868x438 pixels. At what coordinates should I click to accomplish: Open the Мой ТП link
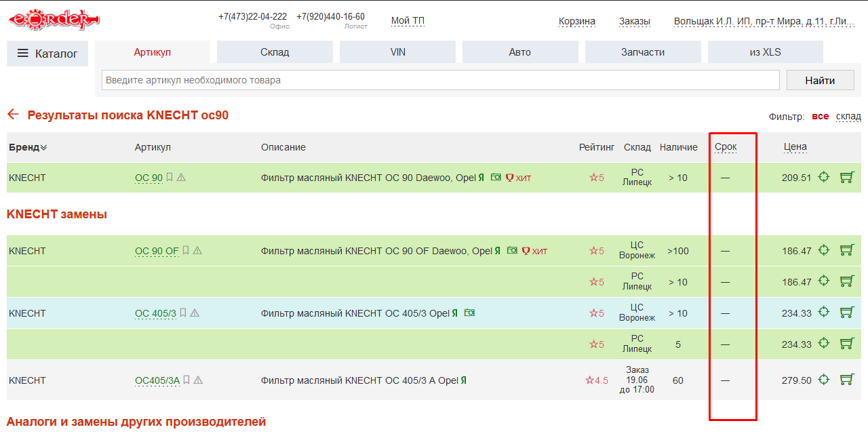point(408,21)
